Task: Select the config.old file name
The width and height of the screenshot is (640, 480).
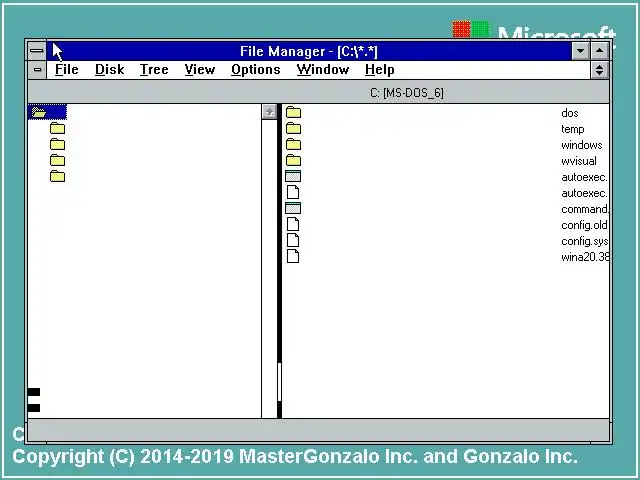Action: point(584,225)
